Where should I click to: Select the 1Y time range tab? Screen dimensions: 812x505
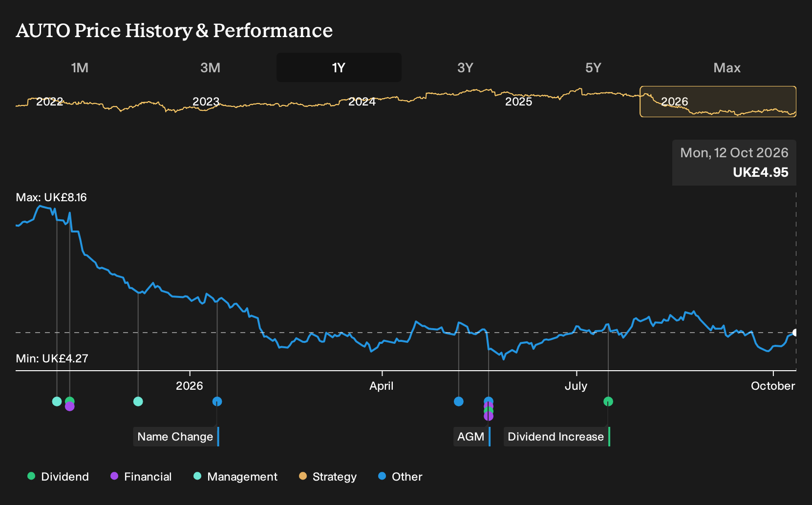point(339,67)
